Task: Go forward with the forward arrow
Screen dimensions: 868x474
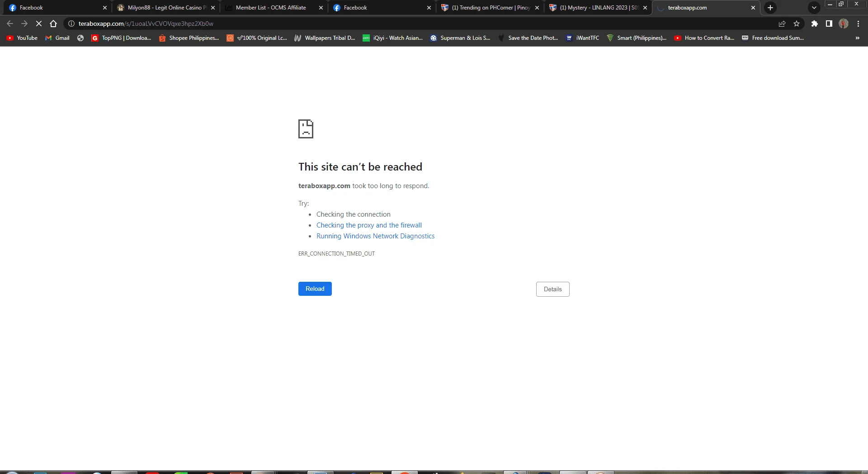Action: pos(24,24)
